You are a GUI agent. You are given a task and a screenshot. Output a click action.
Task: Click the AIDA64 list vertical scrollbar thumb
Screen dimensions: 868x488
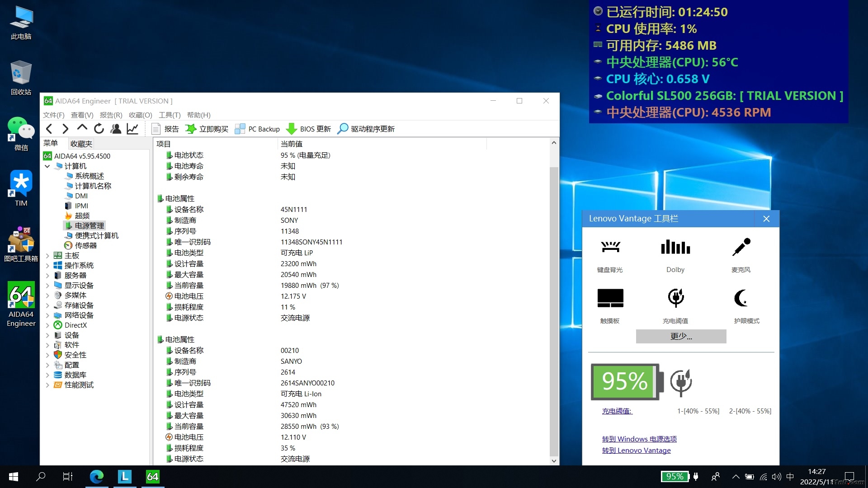[x=554, y=312]
